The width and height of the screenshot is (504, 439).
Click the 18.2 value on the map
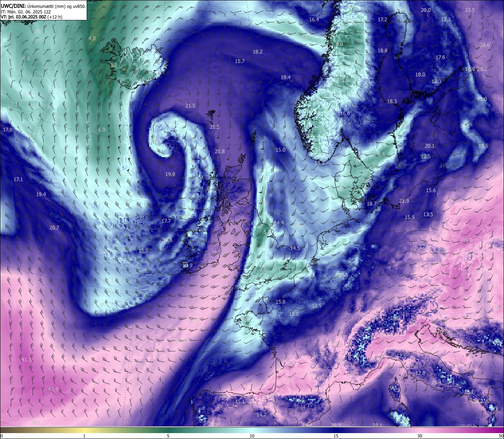tap(258, 52)
